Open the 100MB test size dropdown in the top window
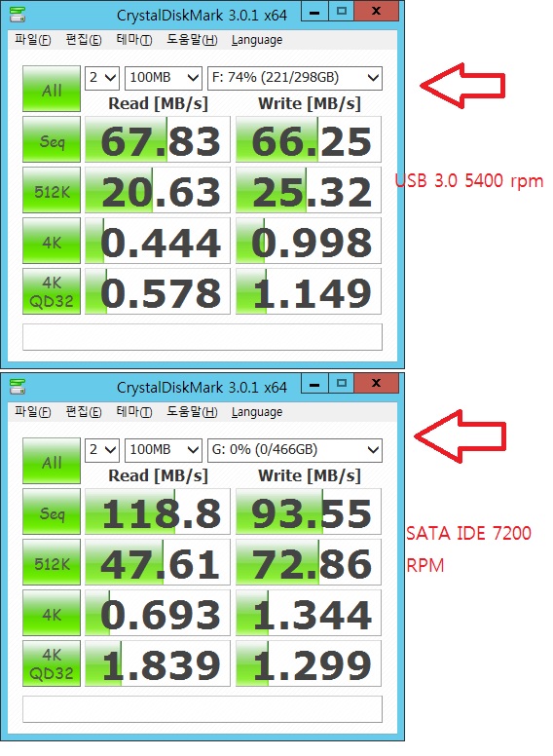553x756 pixels. (x=164, y=78)
